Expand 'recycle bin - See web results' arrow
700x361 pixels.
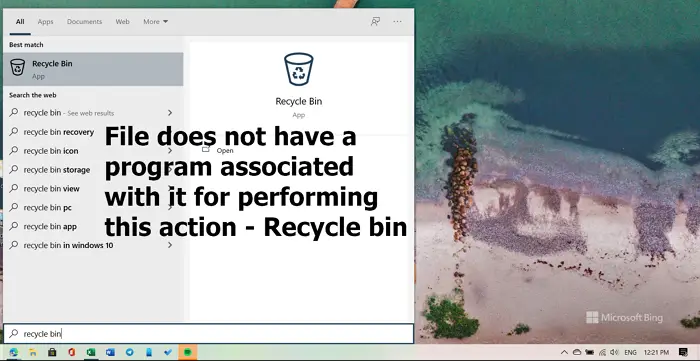pyautogui.click(x=170, y=113)
